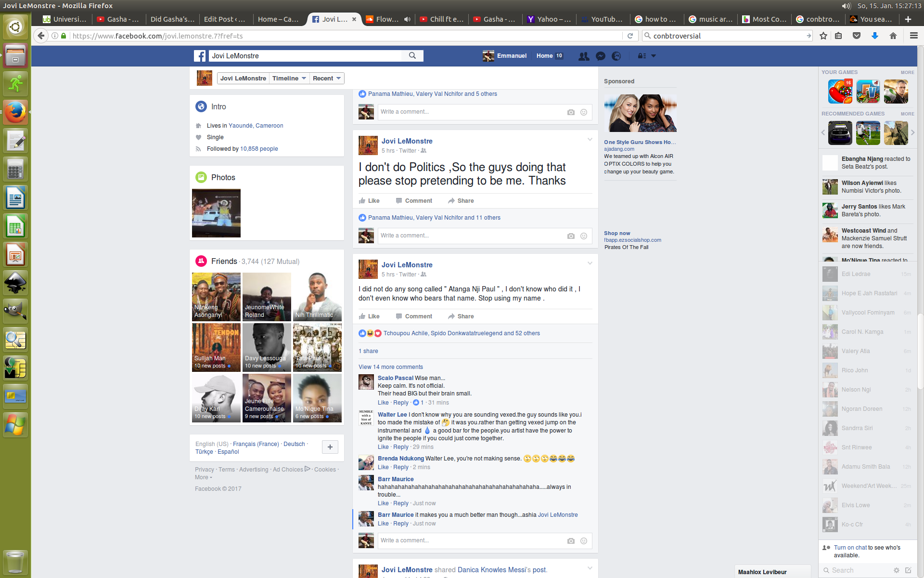Switch to the Yahoo browser tab
Screen dimensions: 924x578
tap(549, 19)
